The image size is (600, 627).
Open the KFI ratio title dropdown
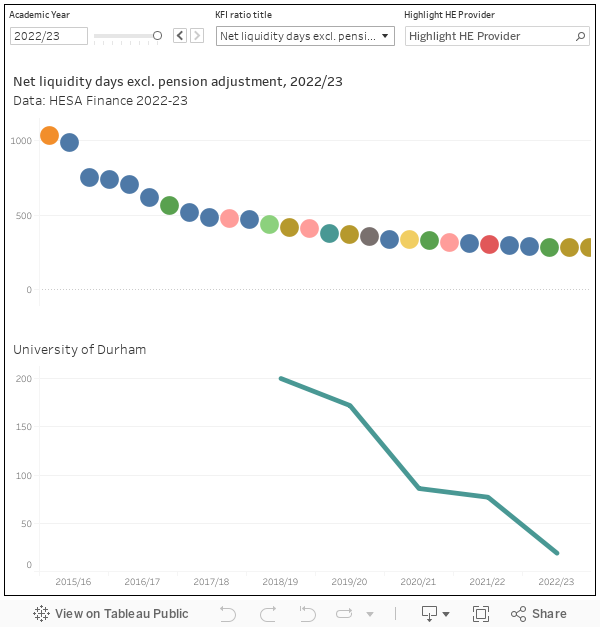pyautogui.click(x=305, y=36)
